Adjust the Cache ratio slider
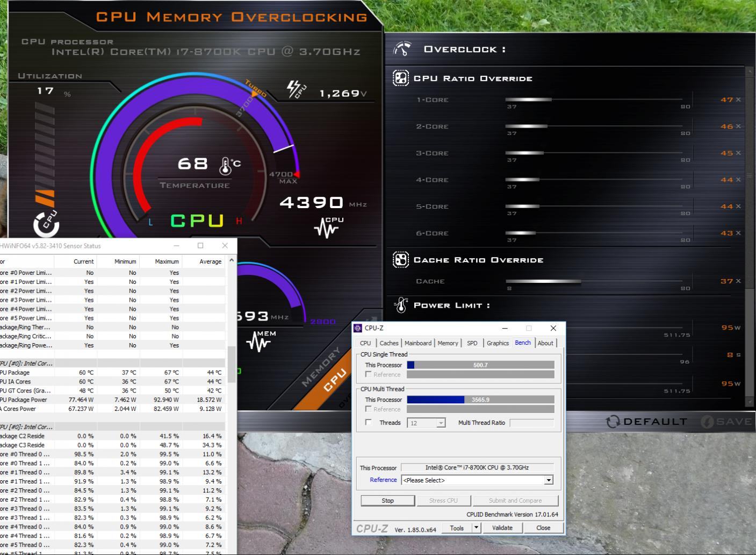Viewport: 756px width, 555px height. point(594,281)
